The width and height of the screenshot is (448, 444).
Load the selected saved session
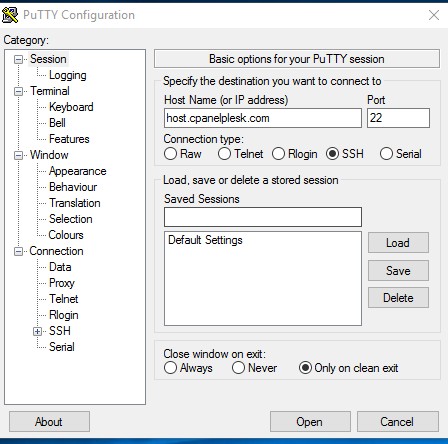[x=398, y=243]
